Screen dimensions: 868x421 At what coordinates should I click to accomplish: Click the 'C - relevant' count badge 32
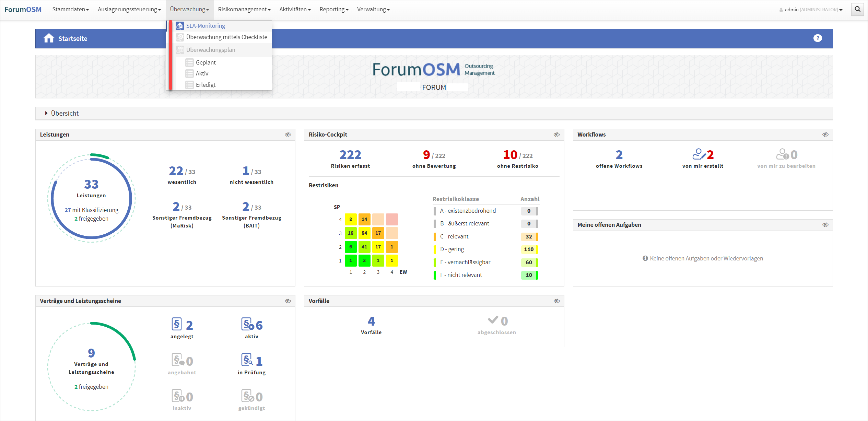(x=529, y=236)
